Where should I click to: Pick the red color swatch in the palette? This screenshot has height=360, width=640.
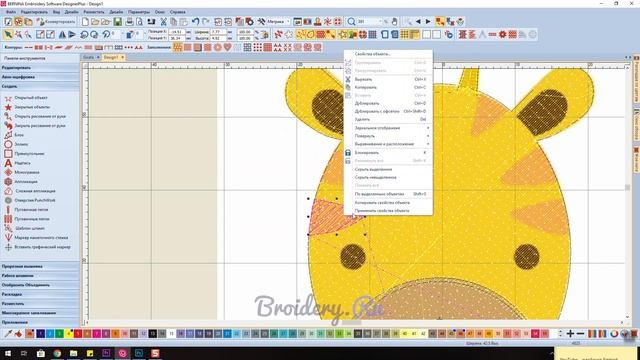pyautogui.click(x=78, y=334)
